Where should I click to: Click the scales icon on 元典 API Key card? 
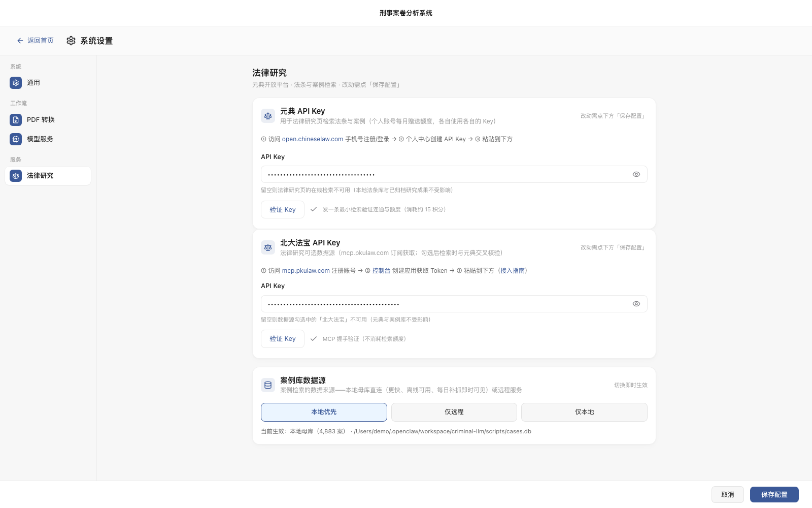pos(268,116)
